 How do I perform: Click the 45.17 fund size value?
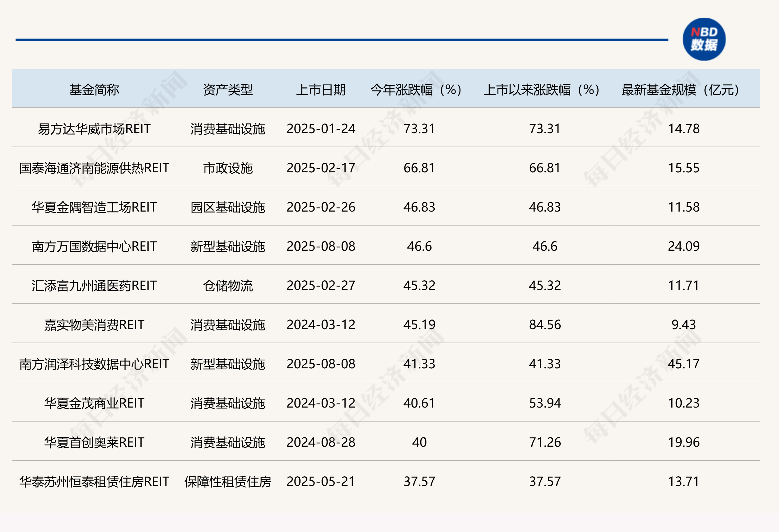683,364
